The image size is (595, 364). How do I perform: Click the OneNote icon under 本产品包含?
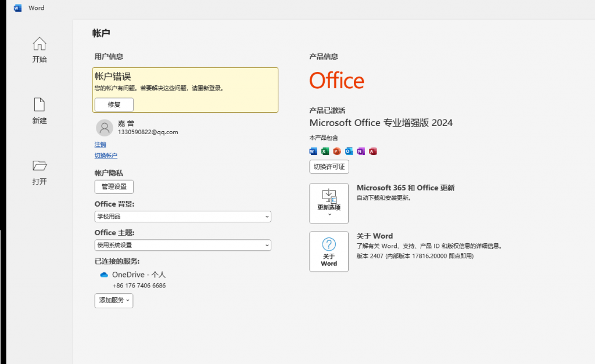point(361,152)
